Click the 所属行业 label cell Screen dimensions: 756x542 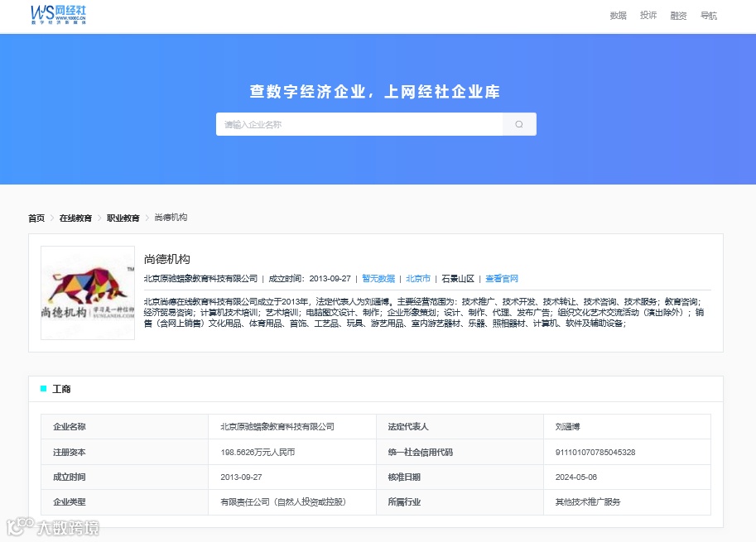(x=460, y=502)
